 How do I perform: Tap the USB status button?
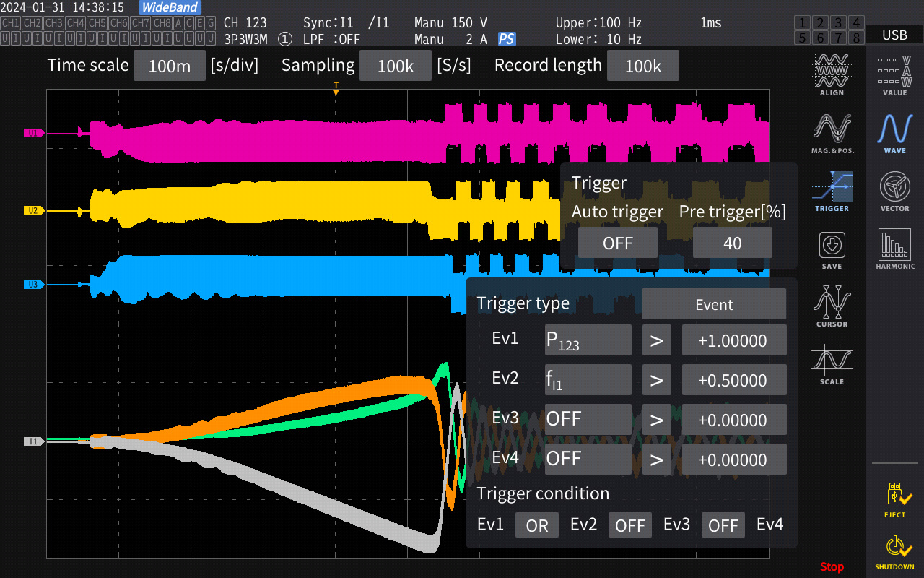point(895,35)
